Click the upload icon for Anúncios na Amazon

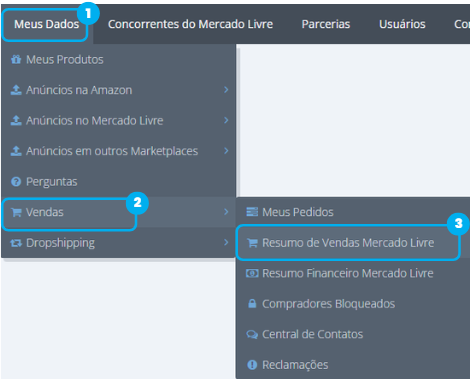[16, 90]
